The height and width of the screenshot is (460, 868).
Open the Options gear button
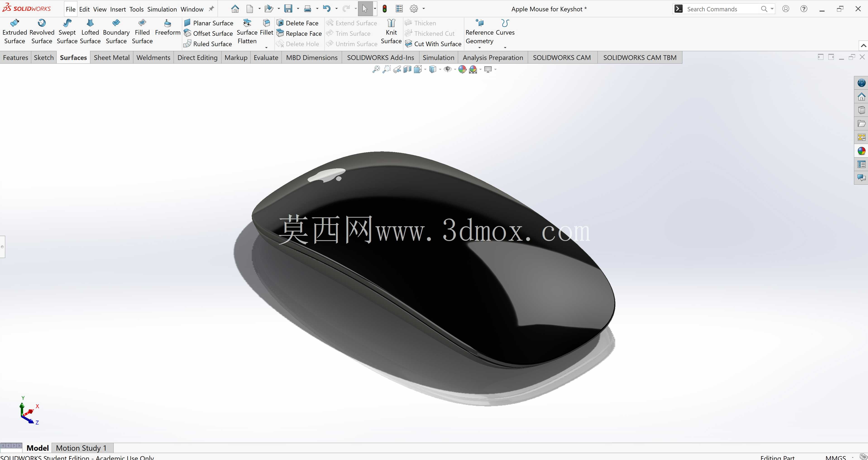pos(414,9)
